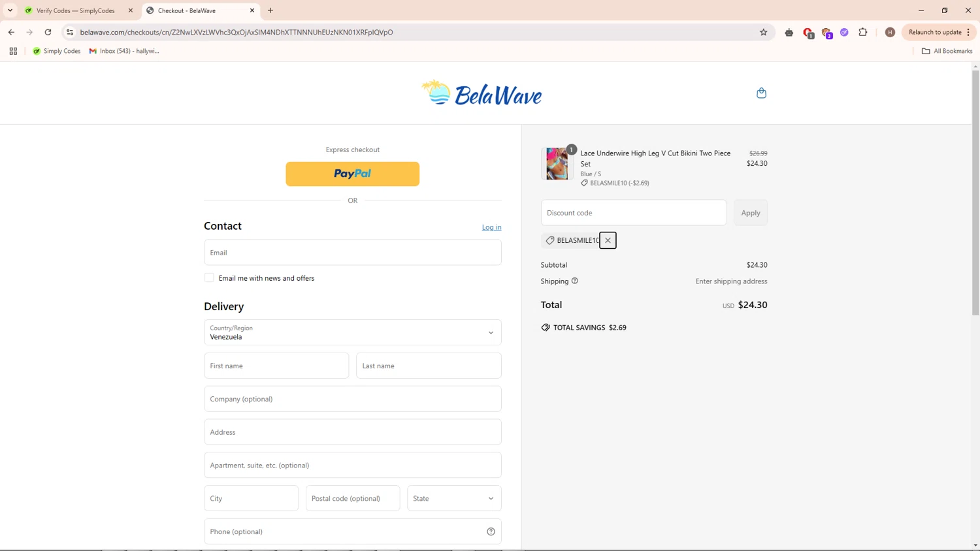Focus the Email input field
This screenshot has width=980, height=551.
tap(353, 253)
